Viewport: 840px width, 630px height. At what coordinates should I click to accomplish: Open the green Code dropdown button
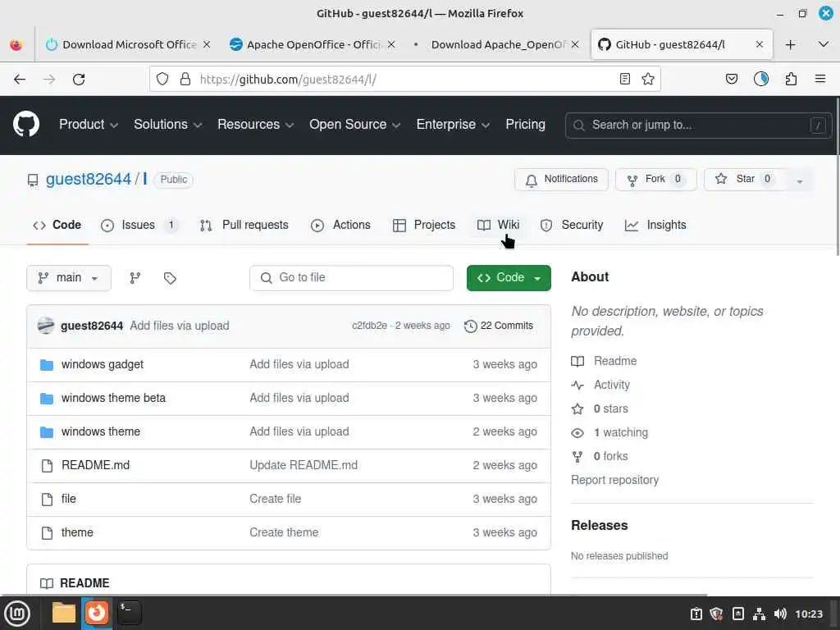tap(509, 277)
